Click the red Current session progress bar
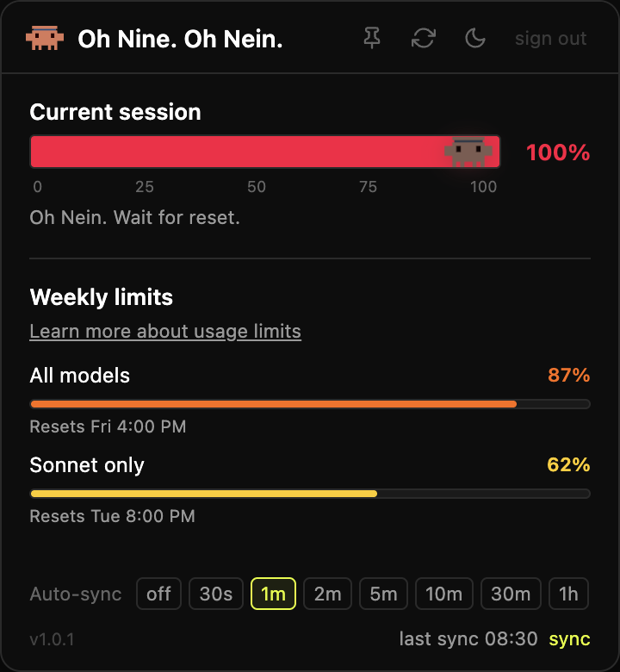 point(241,152)
